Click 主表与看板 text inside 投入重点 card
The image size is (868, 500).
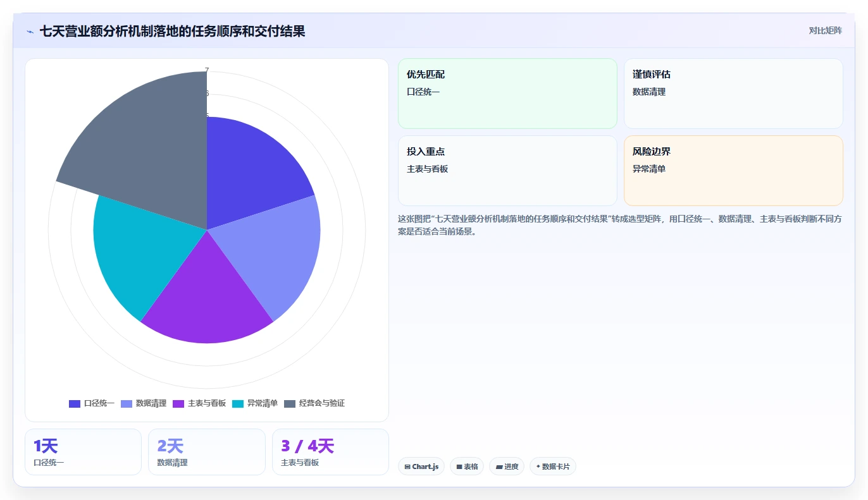(428, 169)
